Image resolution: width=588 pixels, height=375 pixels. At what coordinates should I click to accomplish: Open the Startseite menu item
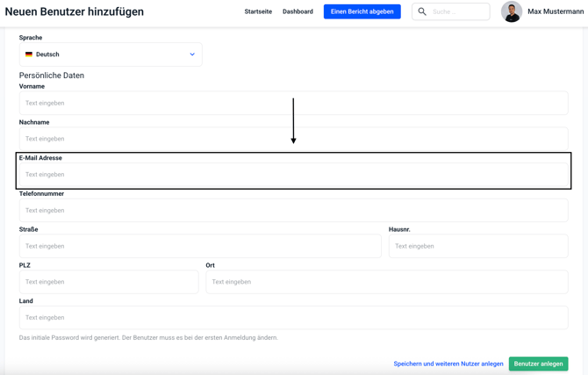pos(258,12)
